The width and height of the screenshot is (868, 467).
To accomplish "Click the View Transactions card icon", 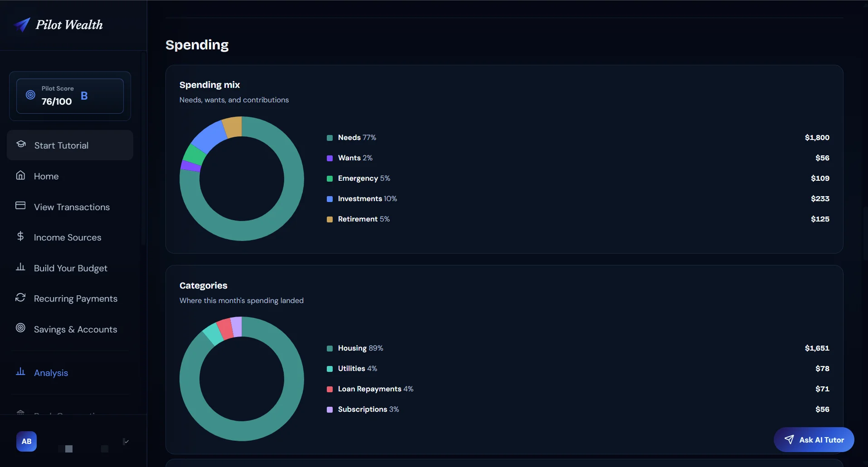I will [x=20, y=206].
